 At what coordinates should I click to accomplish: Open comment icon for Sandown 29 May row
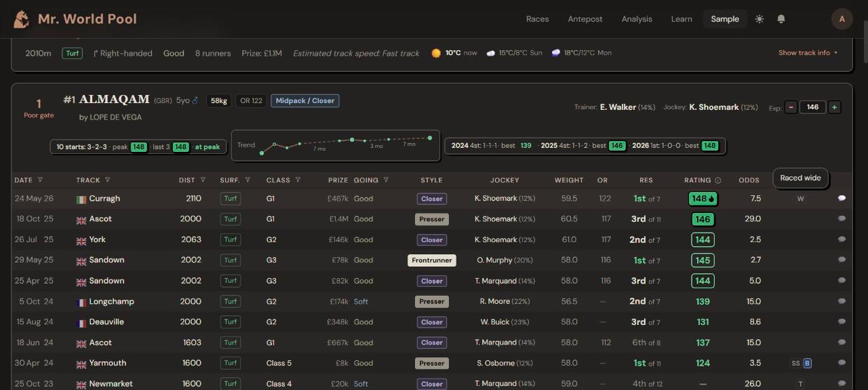842,260
